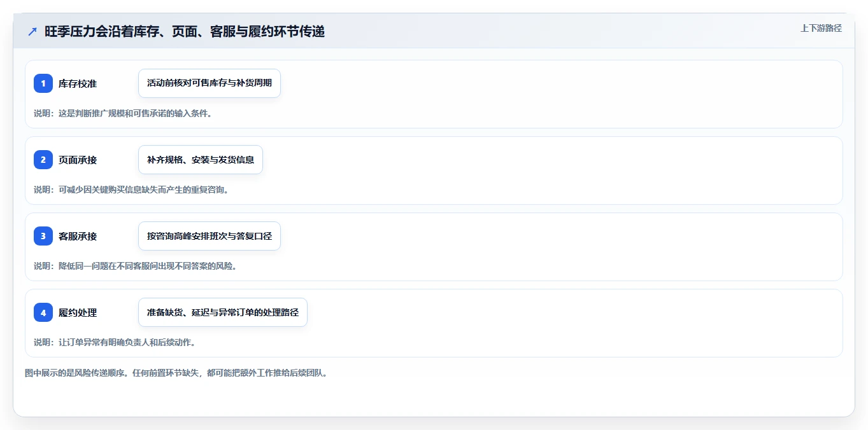Click the footer caption 图中展示的是风险传递顺序

pos(176,373)
